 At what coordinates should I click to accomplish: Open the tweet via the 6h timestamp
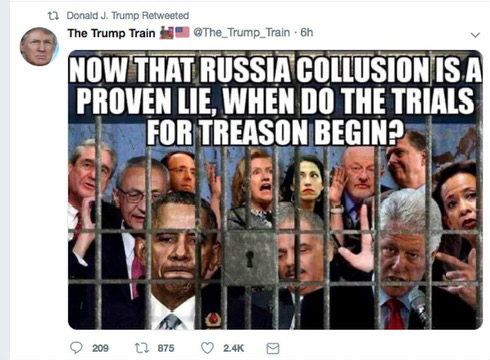point(307,33)
